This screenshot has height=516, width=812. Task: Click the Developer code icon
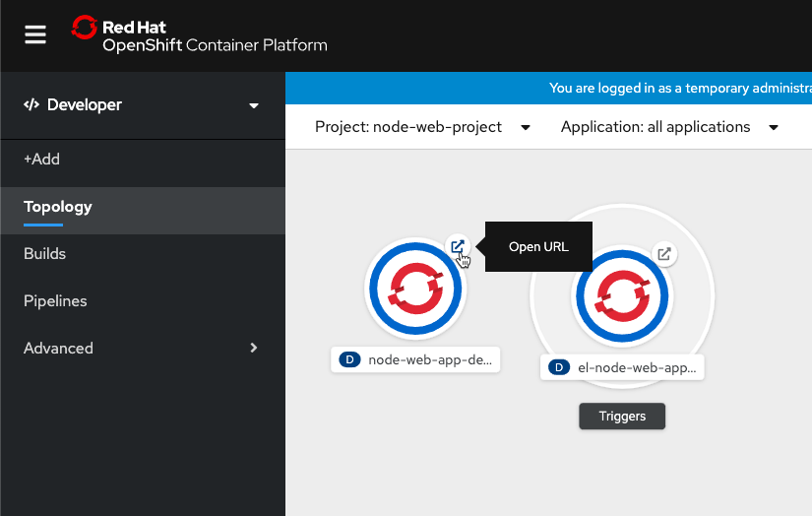tap(31, 105)
